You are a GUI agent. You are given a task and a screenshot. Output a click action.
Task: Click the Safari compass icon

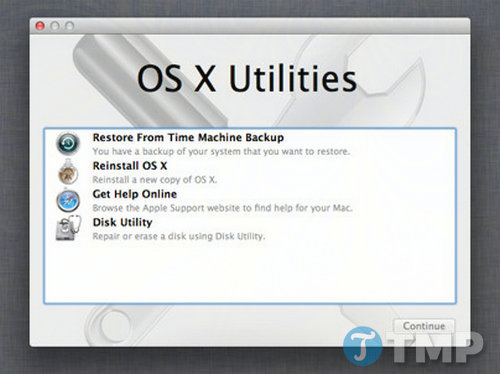pos(68,201)
